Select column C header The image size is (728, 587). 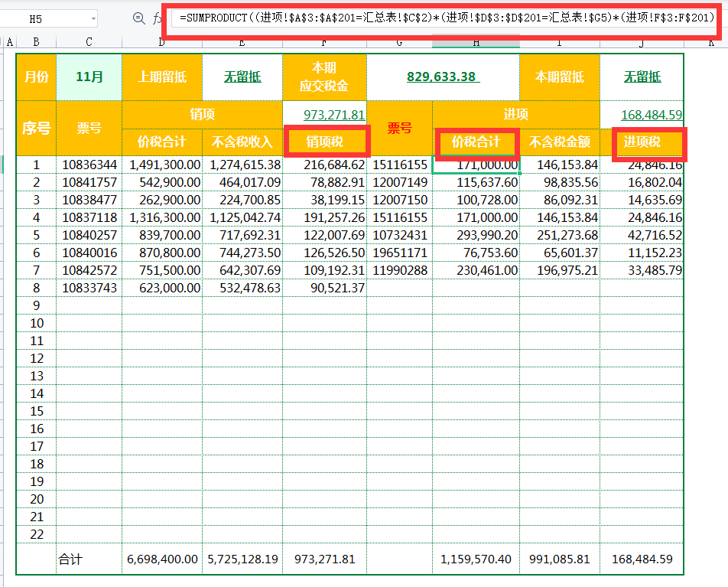pos(89,43)
